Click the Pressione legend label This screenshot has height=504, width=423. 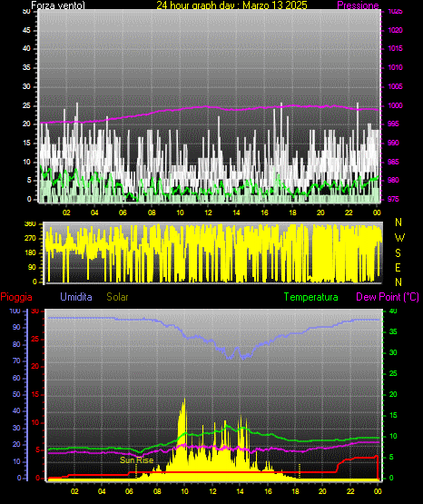pyautogui.click(x=358, y=5)
